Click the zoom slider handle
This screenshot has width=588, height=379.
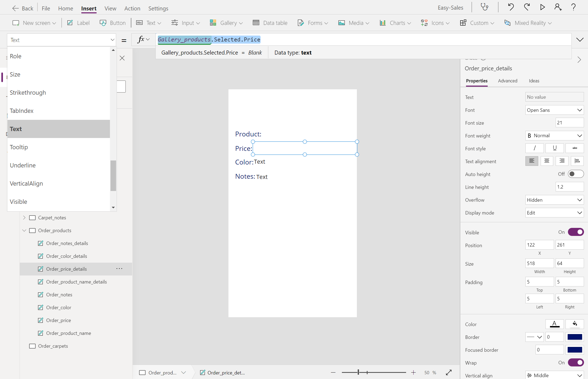coord(358,372)
